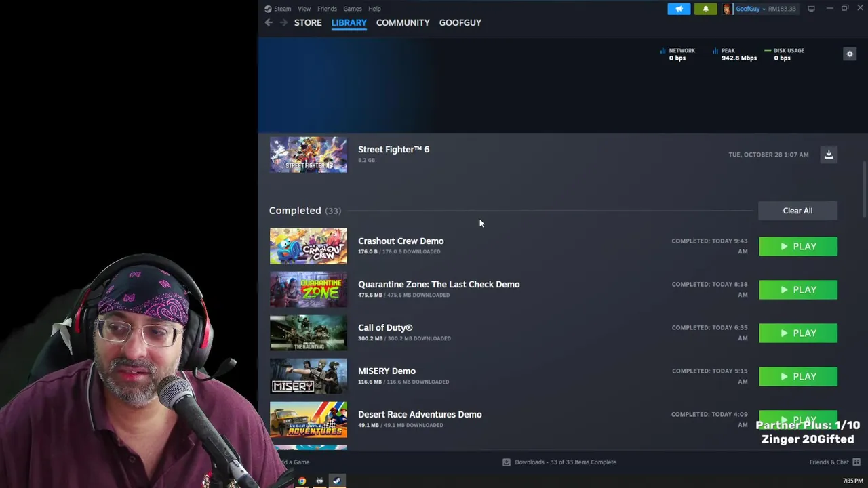Screen dimensions: 868x488
Task: Click COMPLETED: TODAY 5:15 AM timestamp
Action: [x=709, y=376]
